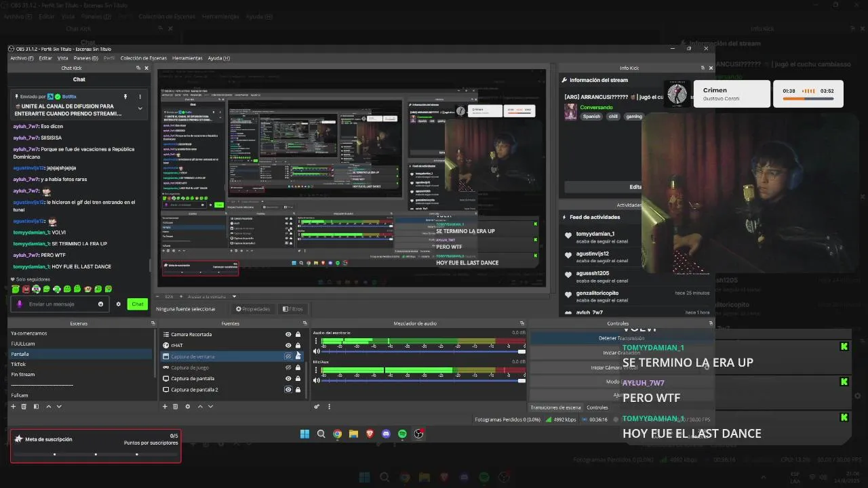Add a new scene with plus icon

coord(13,407)
